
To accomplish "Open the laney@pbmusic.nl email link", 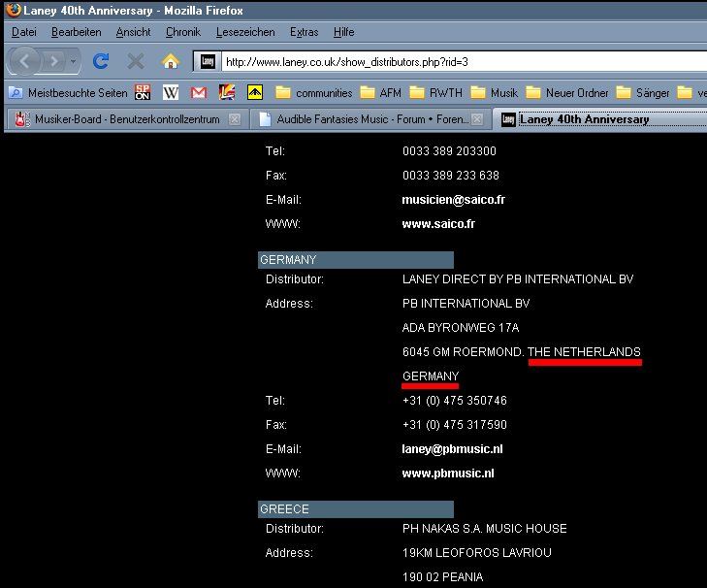I will [x=452, y=449].
